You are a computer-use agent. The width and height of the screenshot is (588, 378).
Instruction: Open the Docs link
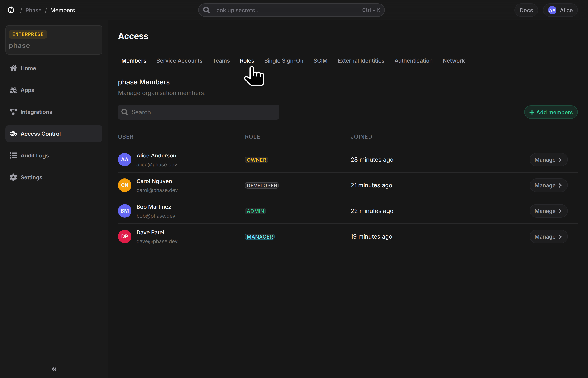tap(526, 10)
